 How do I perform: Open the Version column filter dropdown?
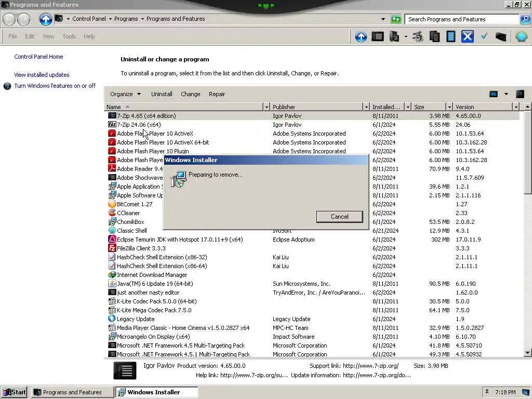pos(516,107)
